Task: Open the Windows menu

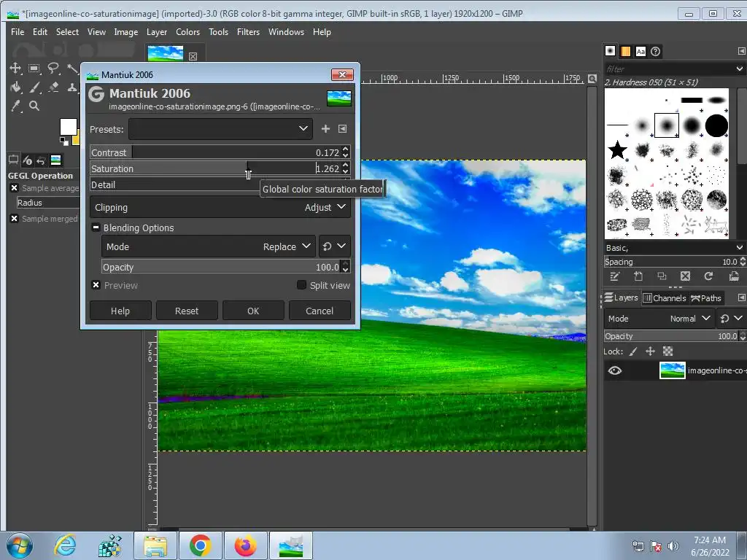Action: tap(286, 32)
